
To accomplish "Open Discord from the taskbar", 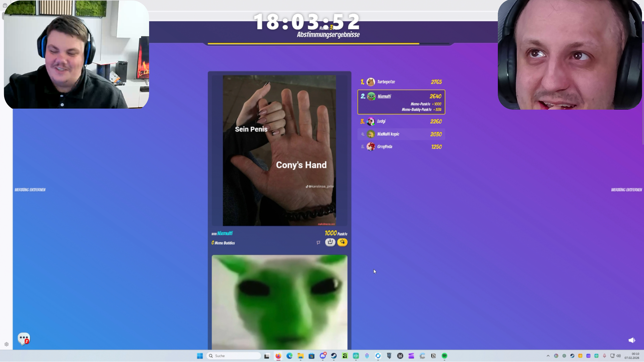I will (x=323, y=356).
